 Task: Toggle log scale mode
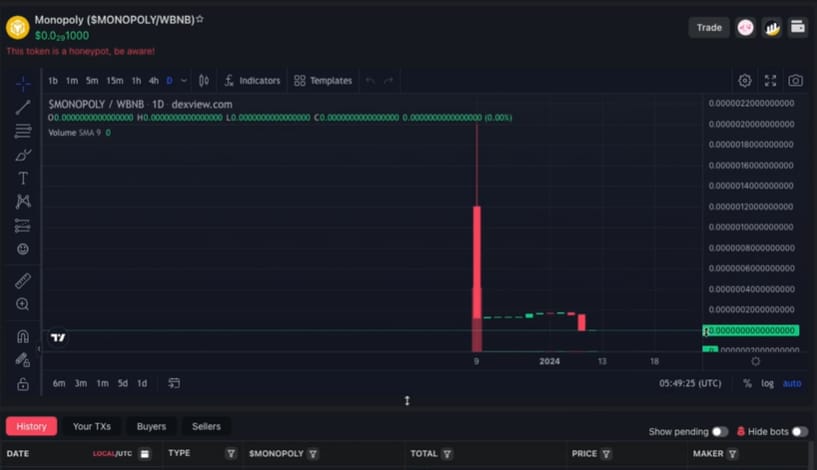click(x=767, y=384)
